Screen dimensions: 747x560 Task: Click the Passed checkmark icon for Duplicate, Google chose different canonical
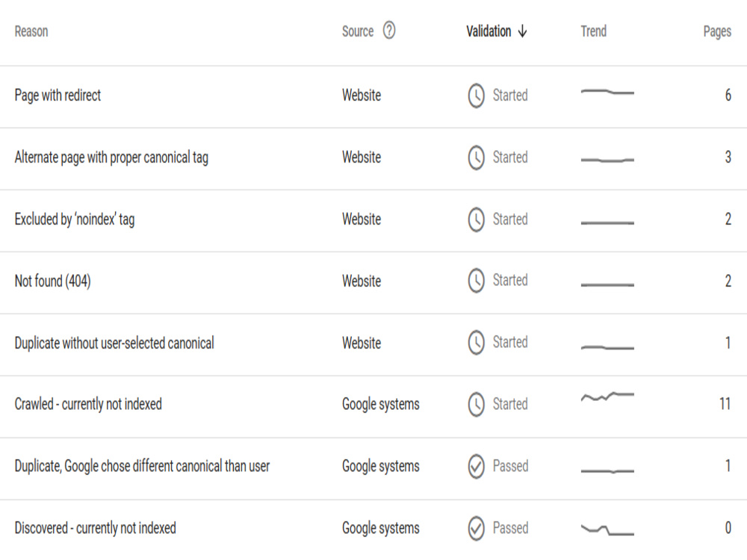[476, 466]
